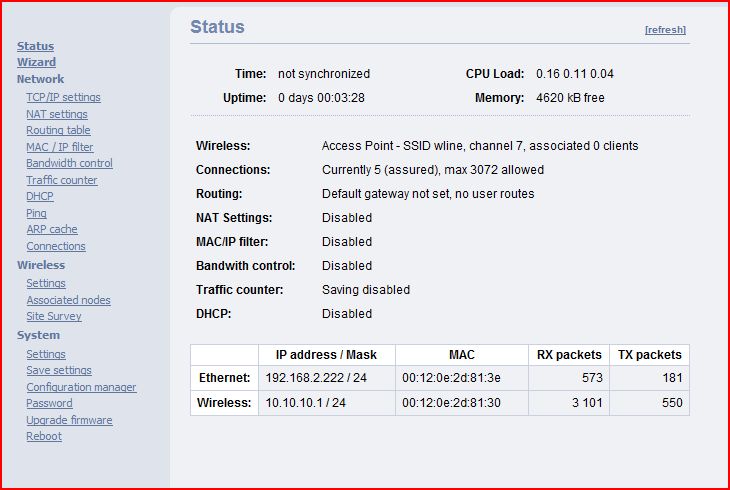Show the Traffic counter page
Screen dimensions: 730x490
(62, 180)
